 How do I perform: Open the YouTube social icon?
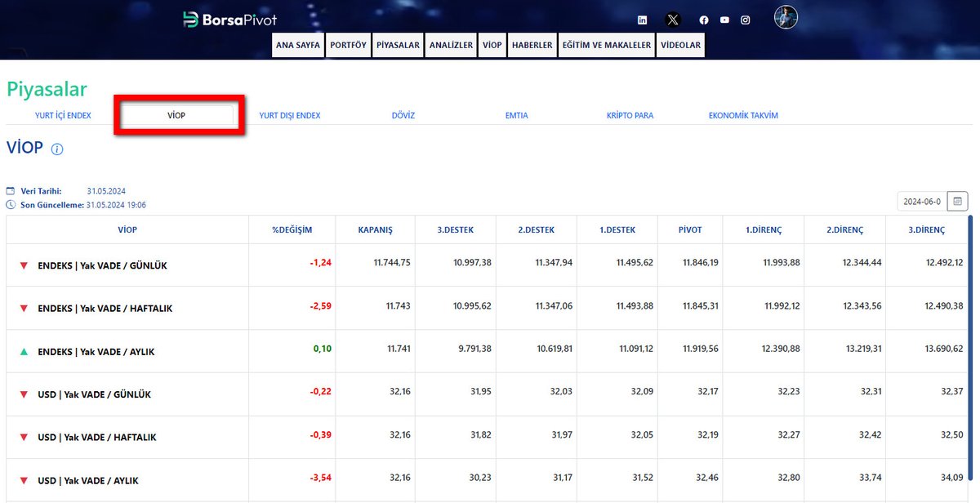tap(724, 20)
